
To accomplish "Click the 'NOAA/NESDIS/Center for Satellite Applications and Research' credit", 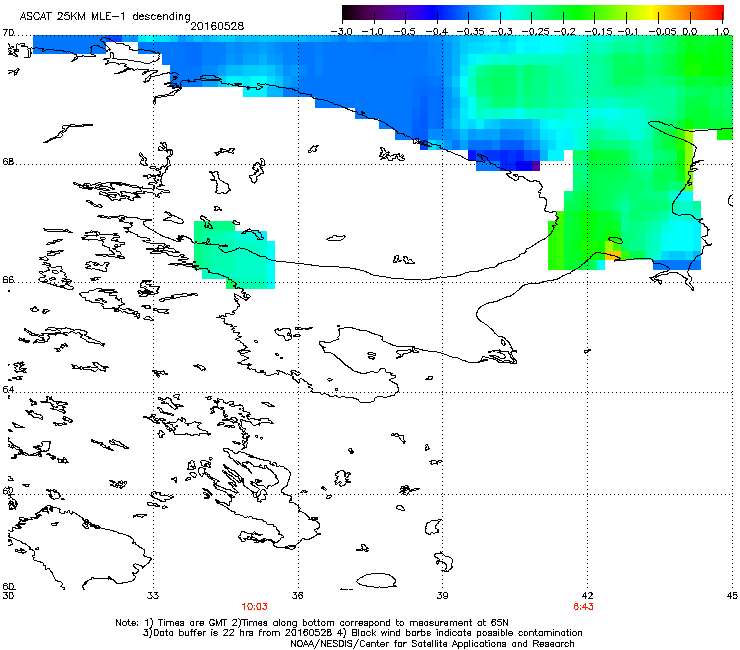I will click(432, 644).
